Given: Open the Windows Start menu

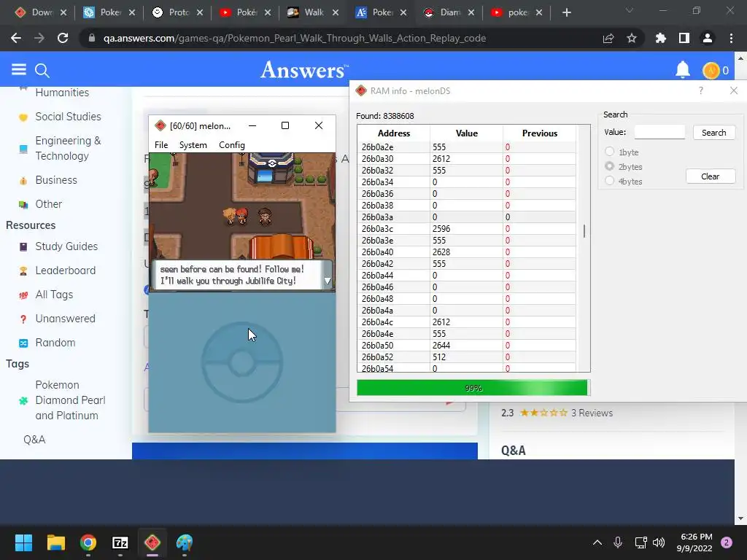Looking at the screenshot, I should (23, 542).
